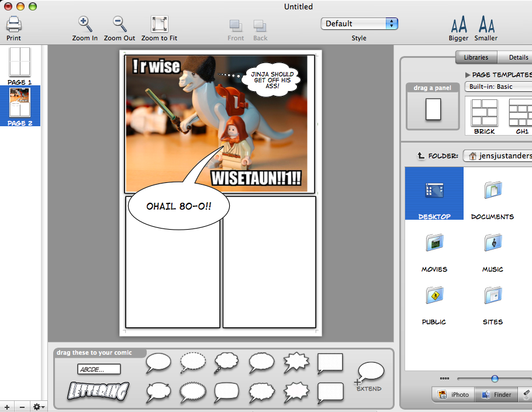532x412 pixels.
Task: Collapse the Page Templates disclosure triangle
Action: point(468,75)
